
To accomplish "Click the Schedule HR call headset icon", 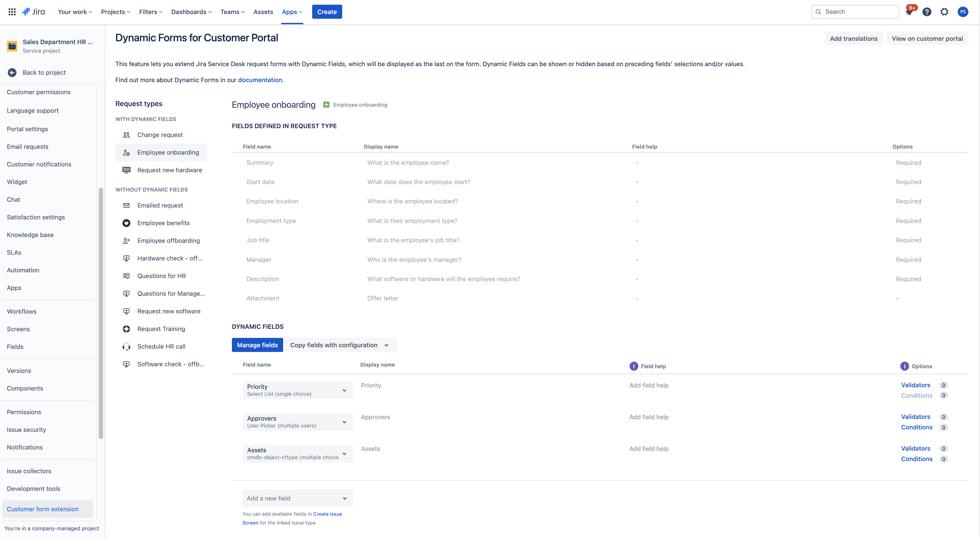I will pyautogui.click(x=126, y=347).
